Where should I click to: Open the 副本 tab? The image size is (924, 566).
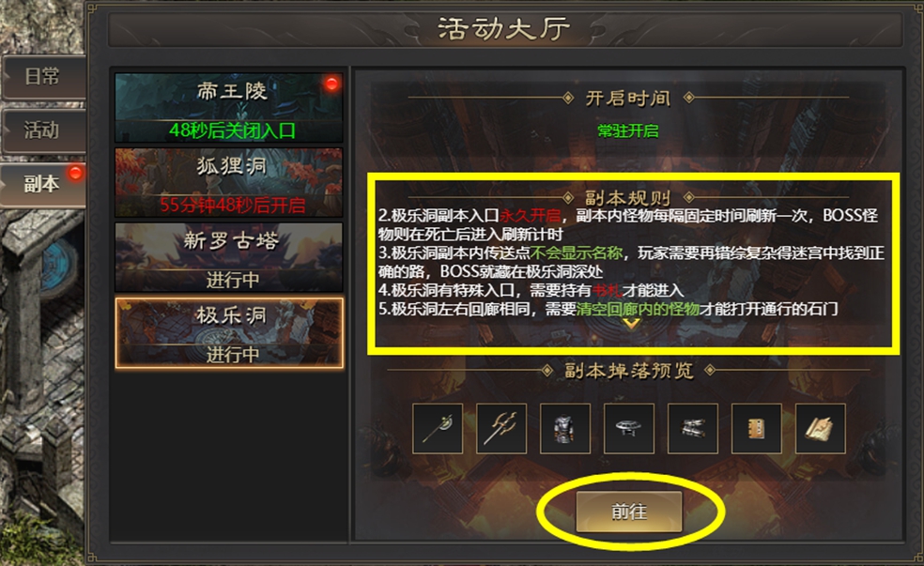click(x=43, y=184)
